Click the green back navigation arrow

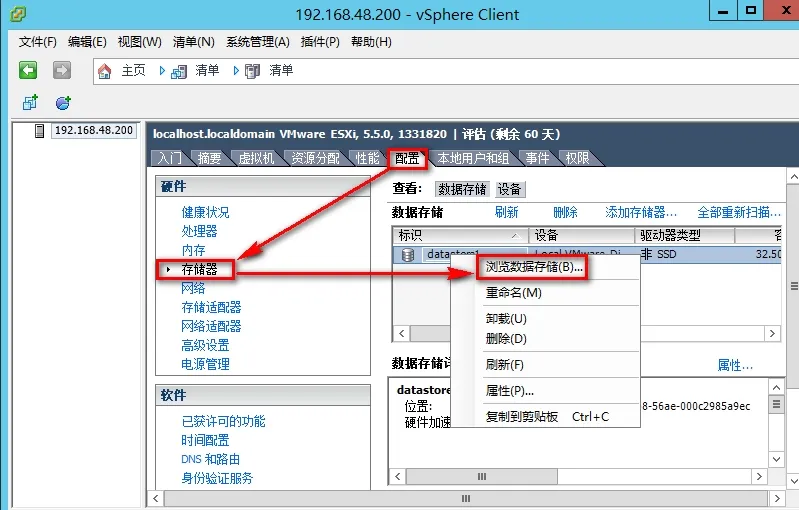click(28, 70)
